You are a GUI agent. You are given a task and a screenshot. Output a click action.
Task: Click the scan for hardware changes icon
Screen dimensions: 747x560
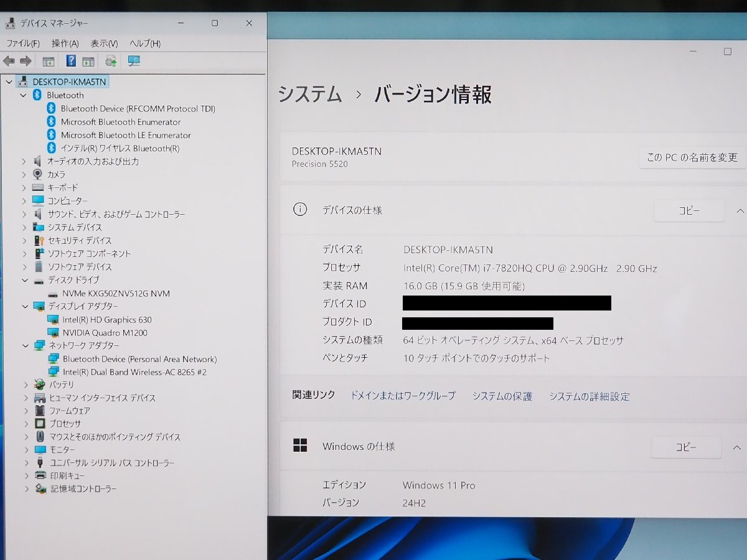point(134,61)
